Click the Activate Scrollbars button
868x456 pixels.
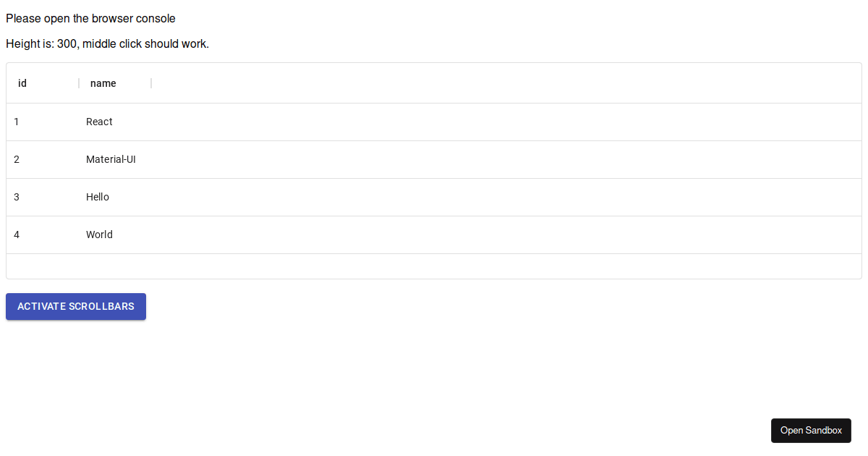76,306
